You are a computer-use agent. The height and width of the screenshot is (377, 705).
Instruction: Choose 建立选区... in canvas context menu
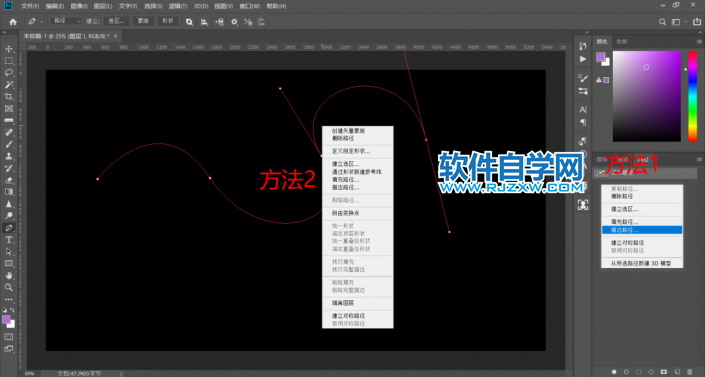[x=358, y=164]
